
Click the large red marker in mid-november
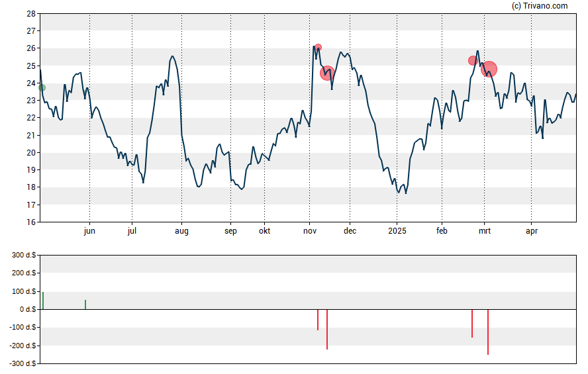click(x=327, y=73)
